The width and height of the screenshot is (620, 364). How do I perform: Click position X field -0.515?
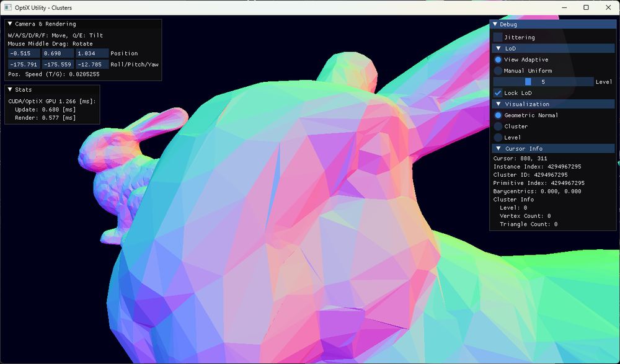[24, 53]
